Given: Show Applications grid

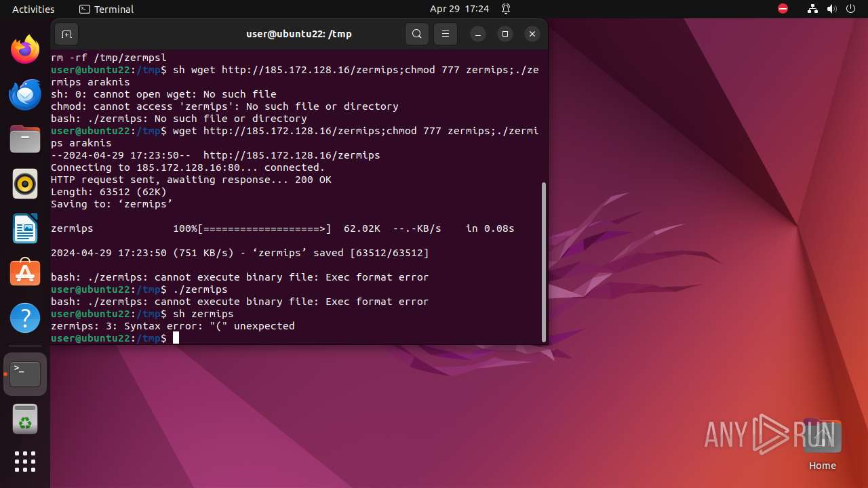Looking at the screenshot, I should pos(25,462).
